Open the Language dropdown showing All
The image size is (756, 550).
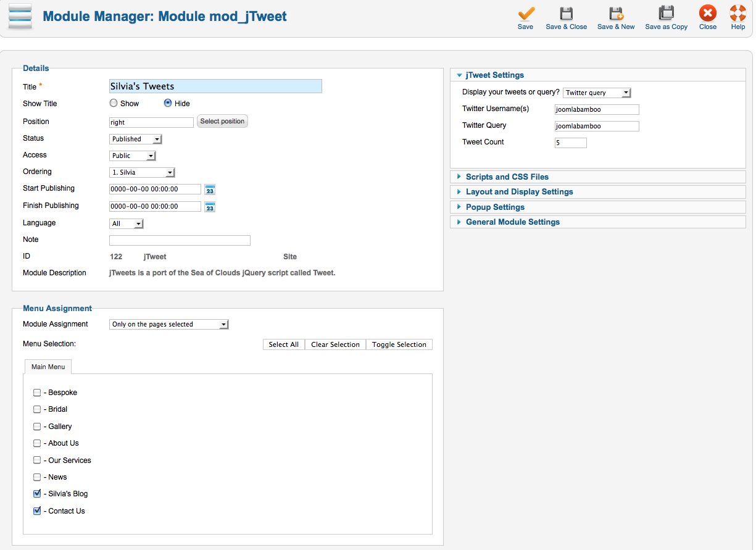pyautogui.click(x=127, y=223)
